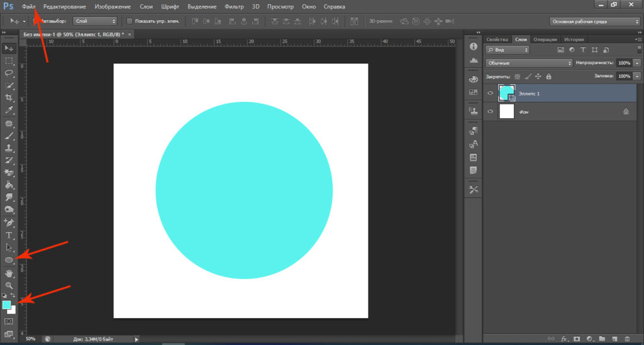Click the cyan foreground color swatch
644x345 pixels.
pyautogui.click(x=6, y=305)
